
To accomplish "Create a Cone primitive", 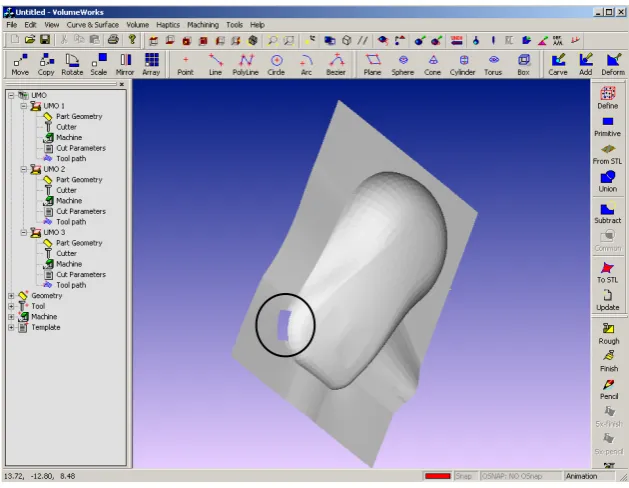I will click(x=432, y=65).
